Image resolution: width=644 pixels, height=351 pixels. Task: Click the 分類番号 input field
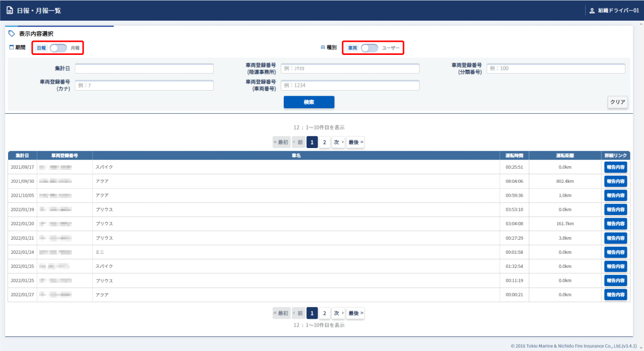[x=555, y=68]
